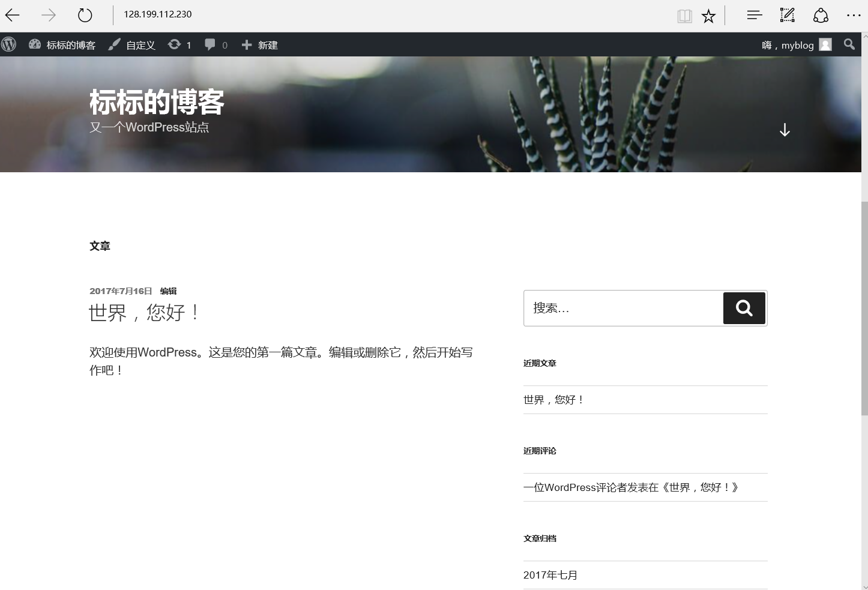Click the vertical page scrollbar thumb

pyautogui.click(x=864, y=309)
